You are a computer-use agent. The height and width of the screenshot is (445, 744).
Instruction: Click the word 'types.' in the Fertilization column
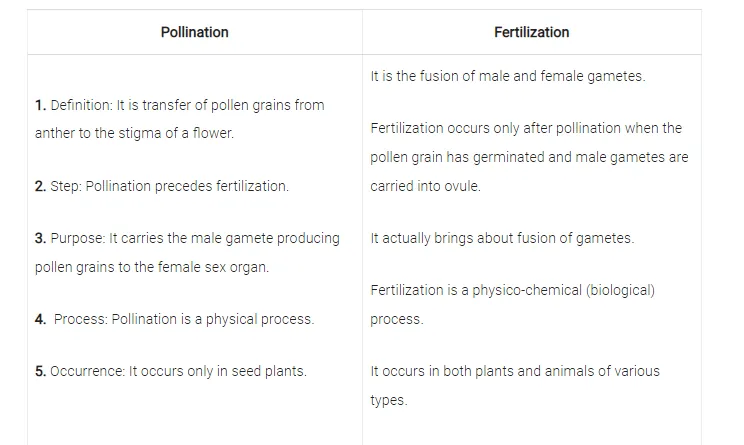click(x=388, y=400)
